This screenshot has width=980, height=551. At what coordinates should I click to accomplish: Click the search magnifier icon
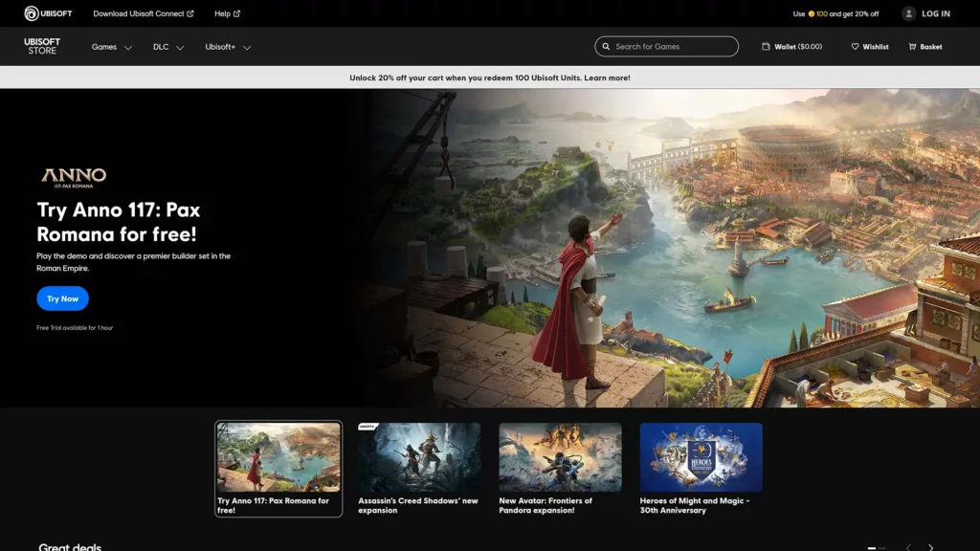tap(607, 46)
